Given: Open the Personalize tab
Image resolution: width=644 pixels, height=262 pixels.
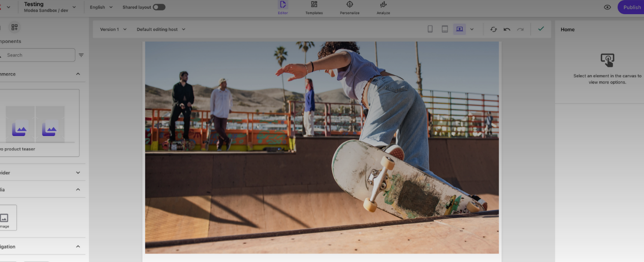Looking at the screenshot, I should (x=350, y=8).
